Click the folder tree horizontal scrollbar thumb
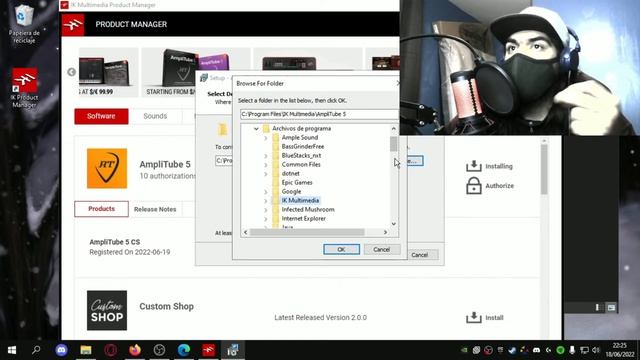Image resolution: width=640 pixels, height=360 pixels. coord(307,232)
